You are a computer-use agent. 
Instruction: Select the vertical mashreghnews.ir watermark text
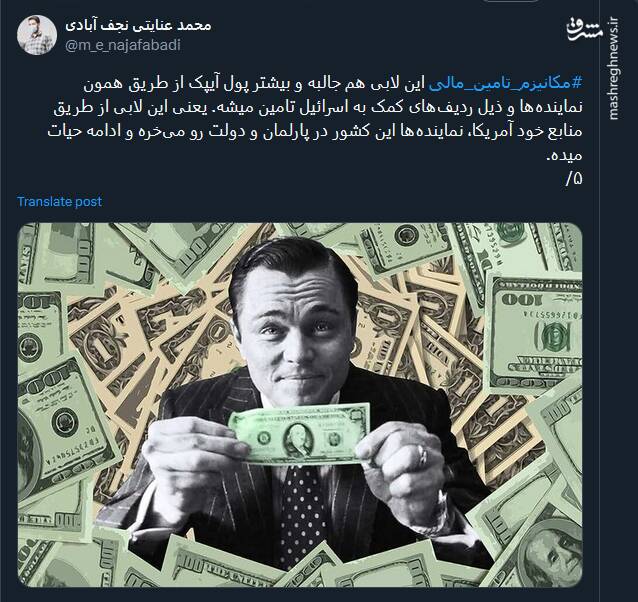click(614, 68)
